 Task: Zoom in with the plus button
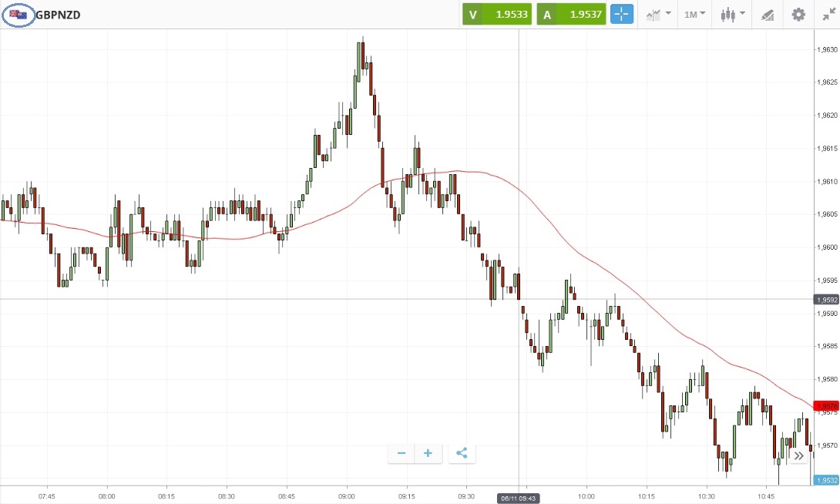click(x=428, y=454)
